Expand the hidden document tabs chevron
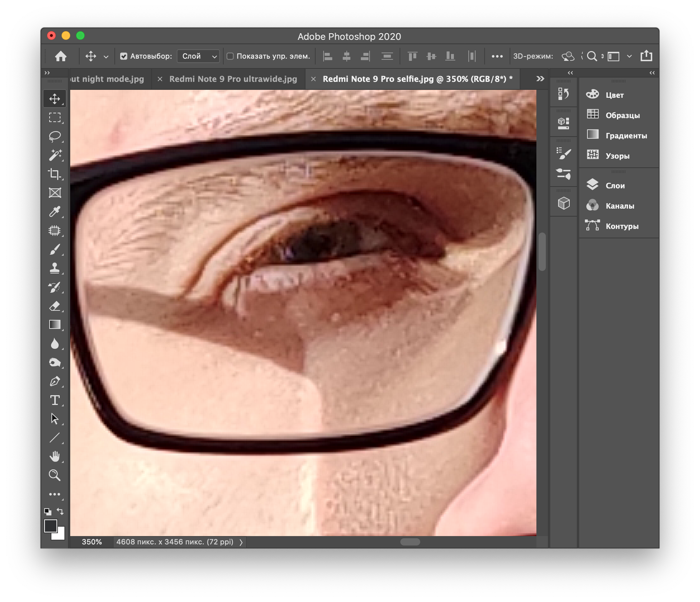The image size is (700, 602). pyautogui.click(x=540, y=79)
